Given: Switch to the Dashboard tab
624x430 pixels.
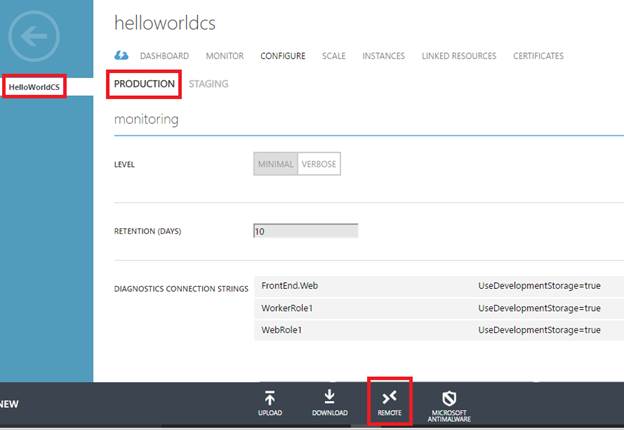Looking at the screenshot, I should point(164,56).
